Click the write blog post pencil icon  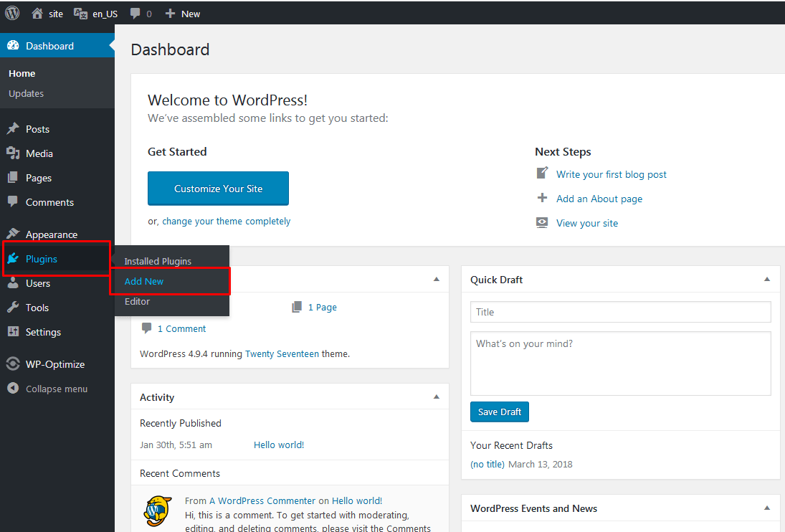[x=542, y=174]
